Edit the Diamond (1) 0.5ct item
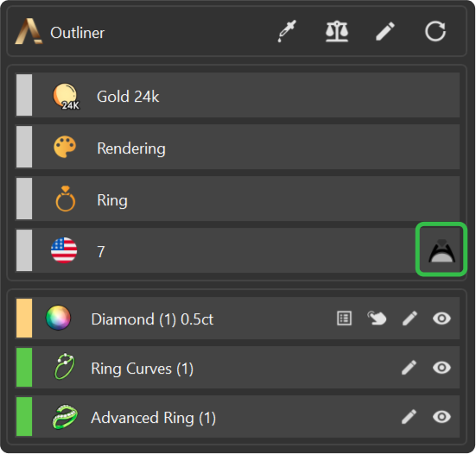 click(x=409, y=318)
